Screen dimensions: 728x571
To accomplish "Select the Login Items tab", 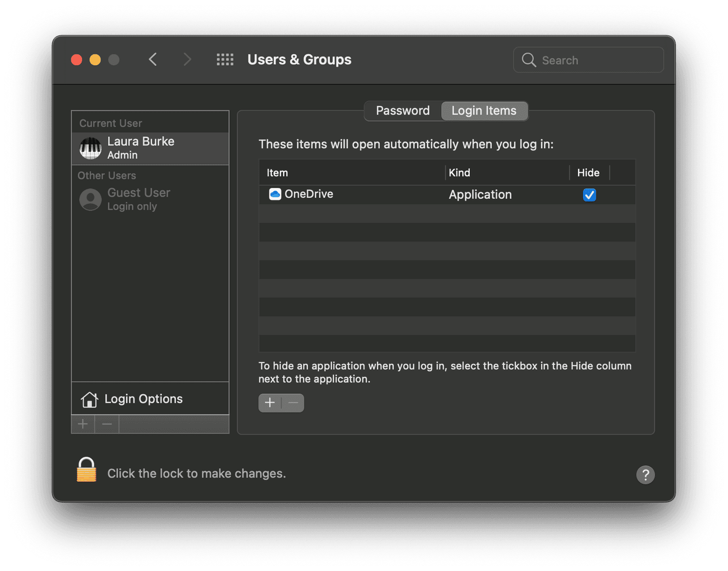I will (x=484, y=110).
